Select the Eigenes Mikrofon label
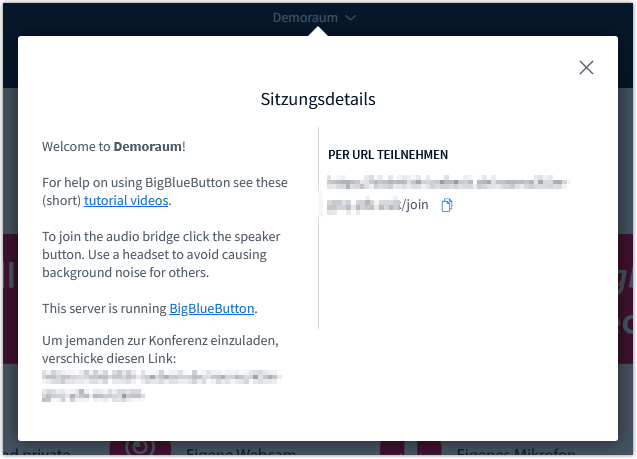Viewport: 637px width, 459px height. [x=509, y=452]
